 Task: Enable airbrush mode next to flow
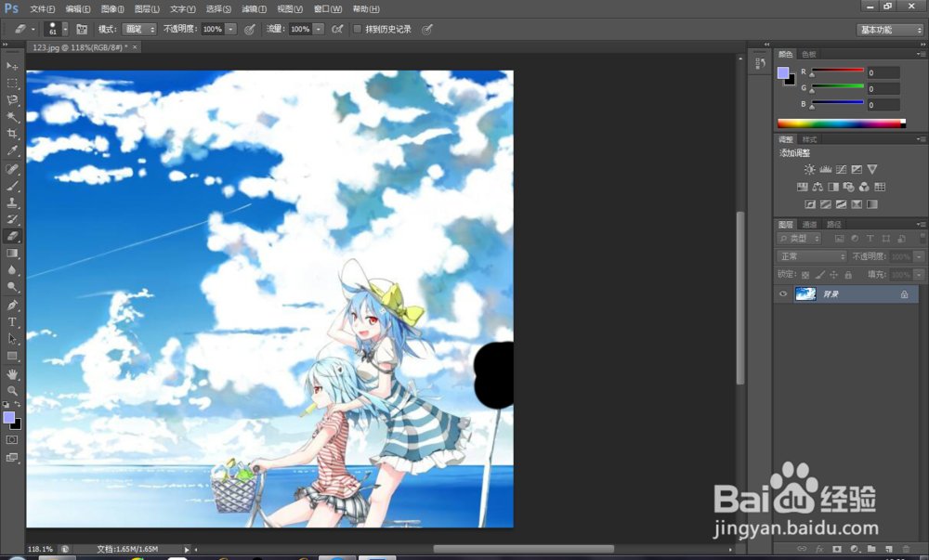pyautogui.click(x=337, y=29)
